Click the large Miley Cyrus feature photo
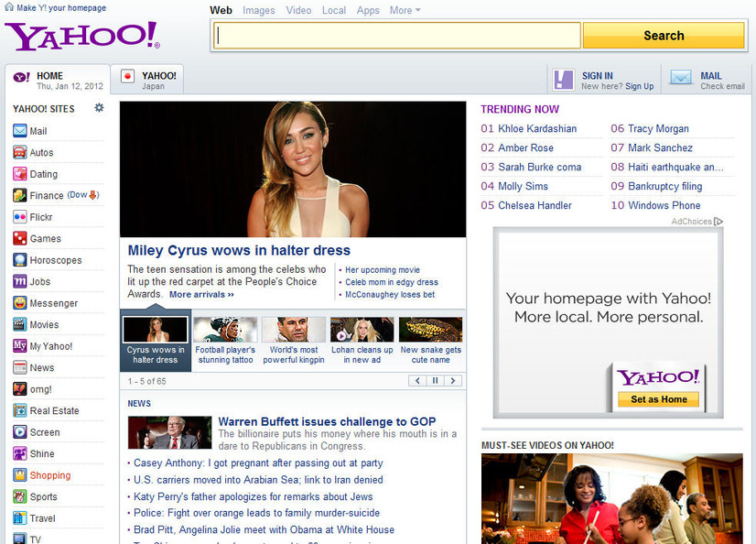This screenshot has height=544, width=756. pyautogui.click(x=293, y=169)
